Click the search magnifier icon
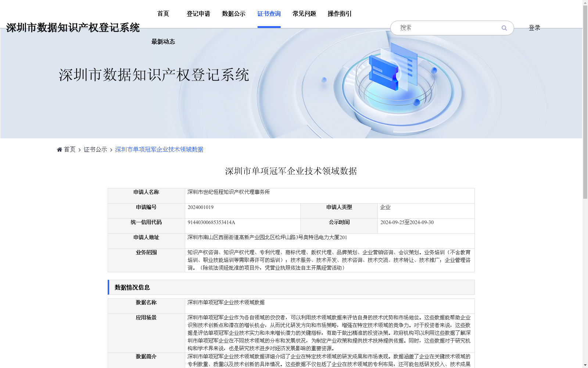 point(504,28)
